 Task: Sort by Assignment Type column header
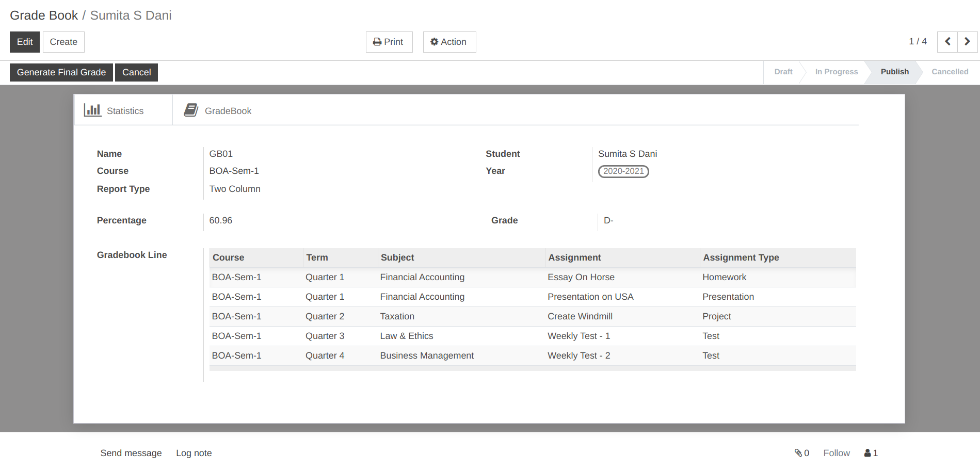coord(778,257)
